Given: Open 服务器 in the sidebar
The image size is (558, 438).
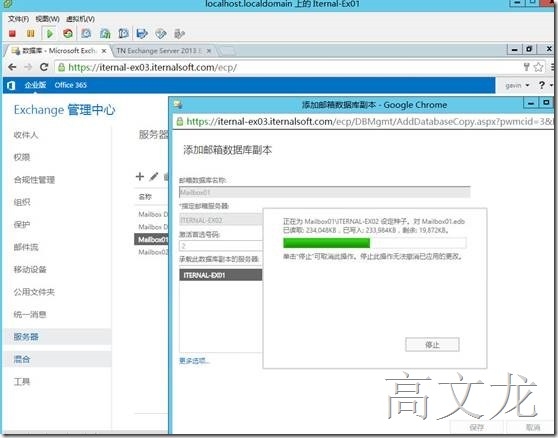Looking at the screenshot, I should tap(57, 337).
